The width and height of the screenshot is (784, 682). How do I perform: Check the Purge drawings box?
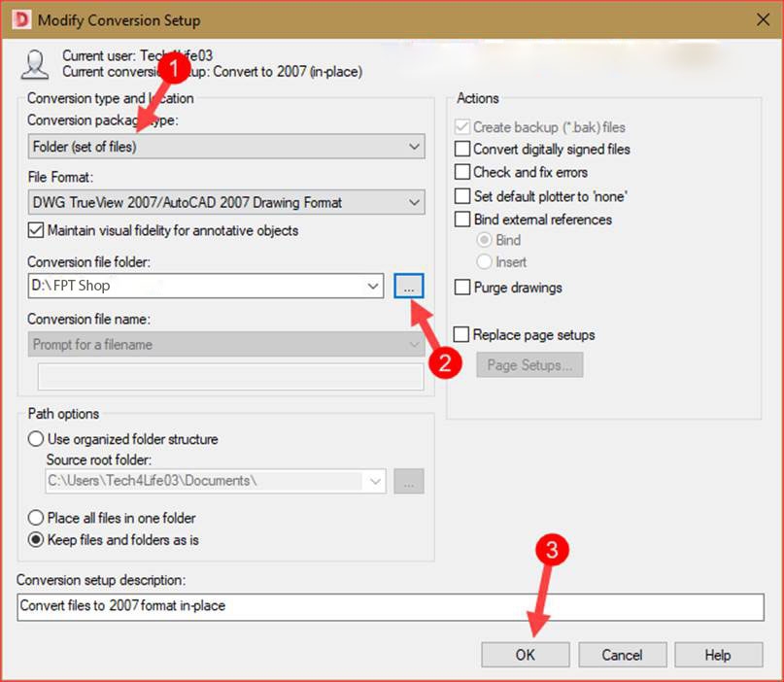[460, 287]
